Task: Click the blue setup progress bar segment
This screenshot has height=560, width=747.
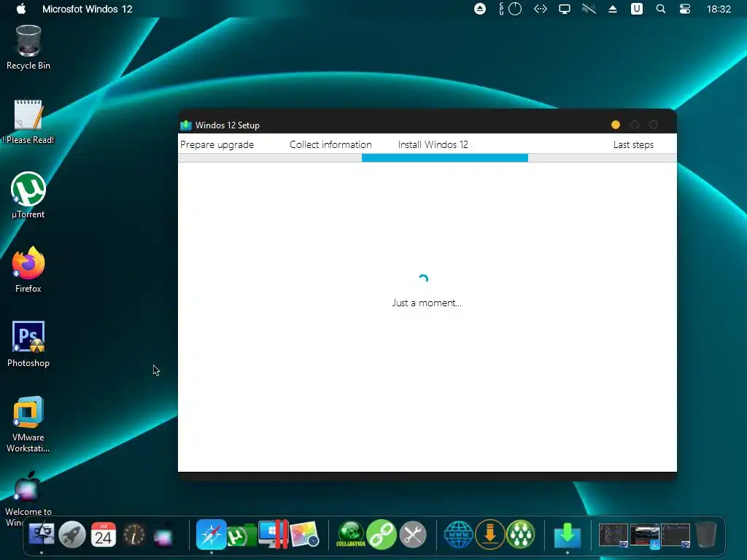Action: 445,158
